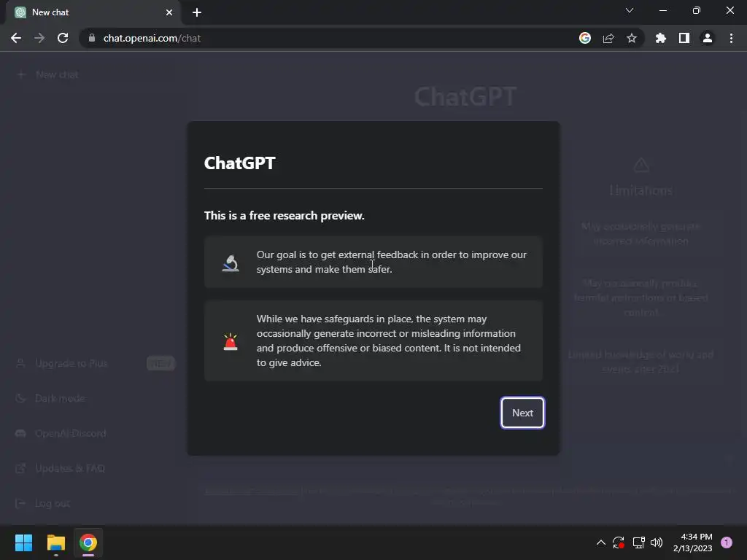
Task: Click the Chrome icon in the taskbar
Action: pos(88,542)
